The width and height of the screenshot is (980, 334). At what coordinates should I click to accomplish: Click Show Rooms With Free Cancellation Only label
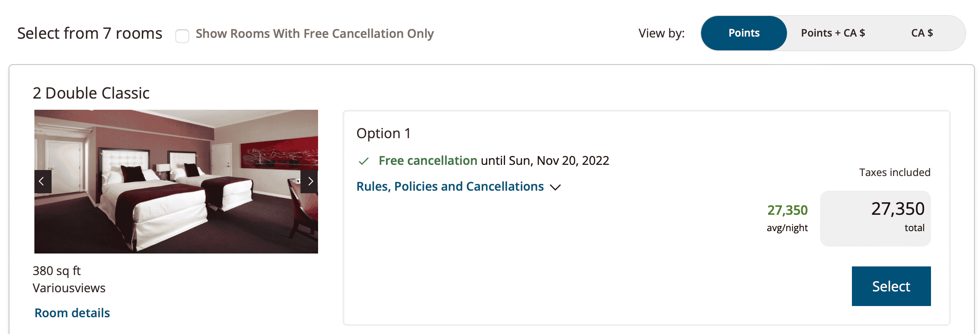pyautogui.click(x=315, y=34)
